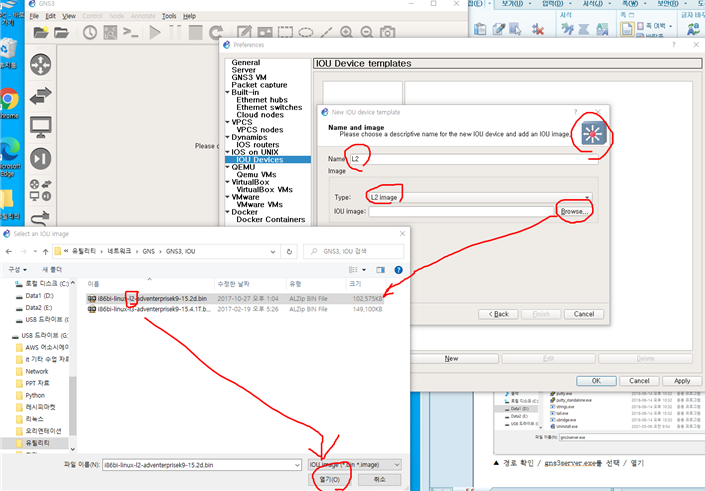Collapse the Docker tree node in Preferences

[228, 212]
